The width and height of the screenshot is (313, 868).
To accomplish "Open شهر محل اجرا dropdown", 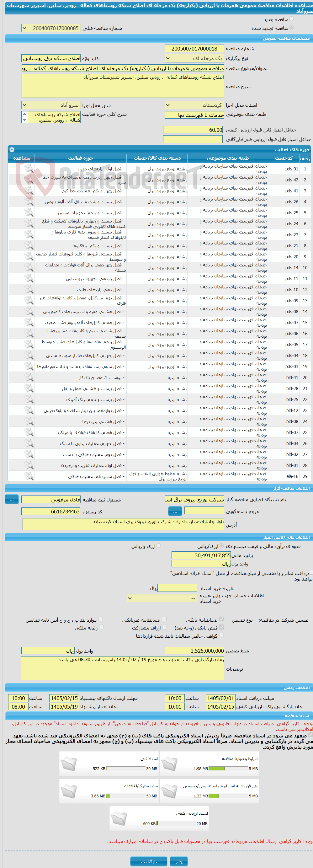I will click(x=51, y=105).
